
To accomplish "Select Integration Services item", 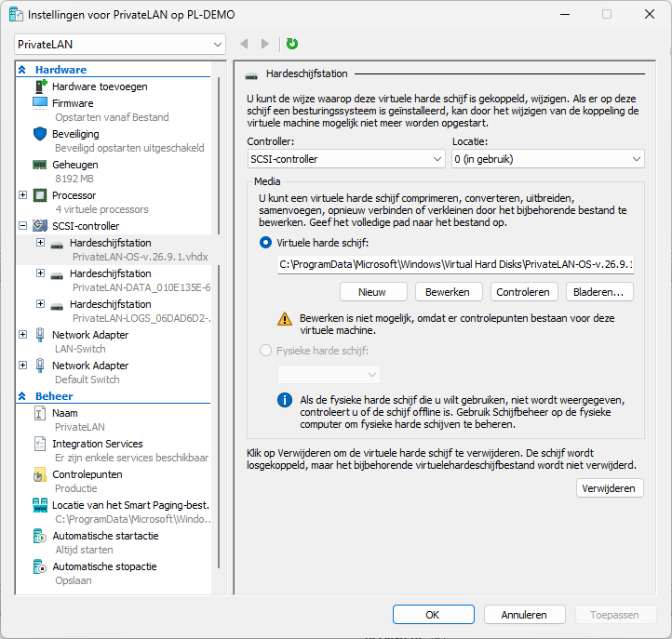I will pos(98,444).
